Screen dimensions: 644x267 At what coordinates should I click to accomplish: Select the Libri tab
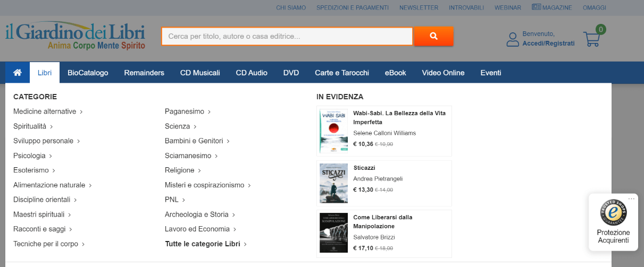(45, 73)
